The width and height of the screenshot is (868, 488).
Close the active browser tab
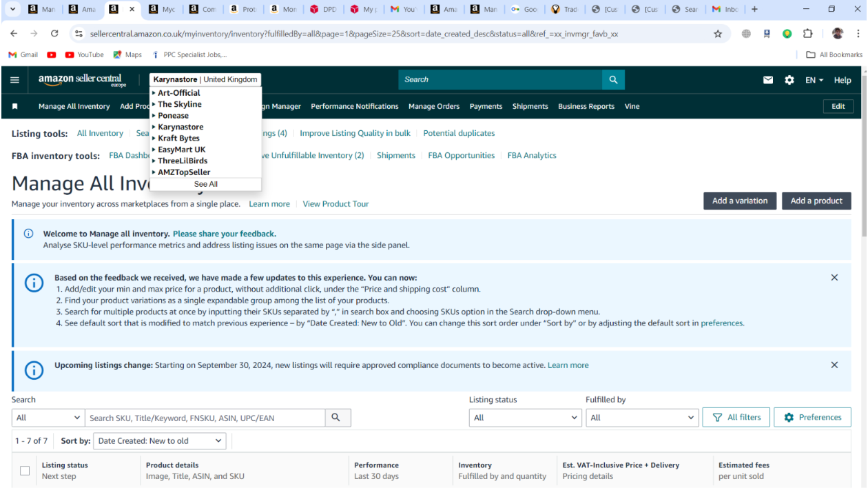click(132, 10)
